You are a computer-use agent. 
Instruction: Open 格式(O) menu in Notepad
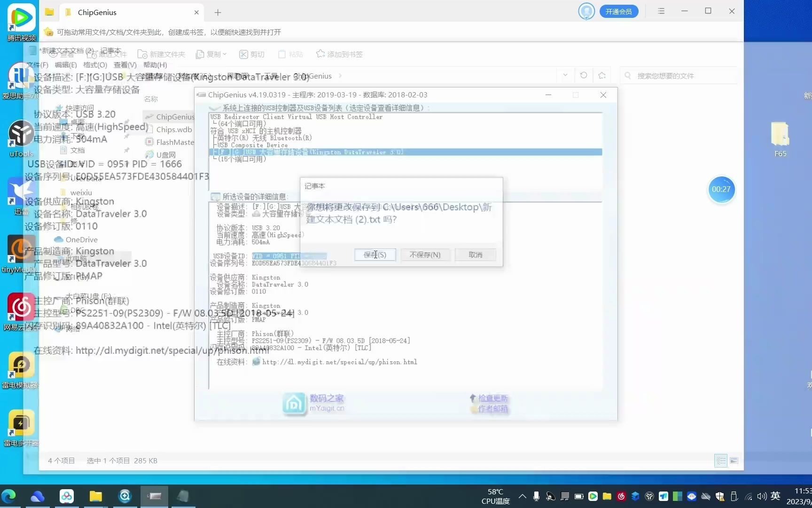pyautogui.click(x=95, y=64)
